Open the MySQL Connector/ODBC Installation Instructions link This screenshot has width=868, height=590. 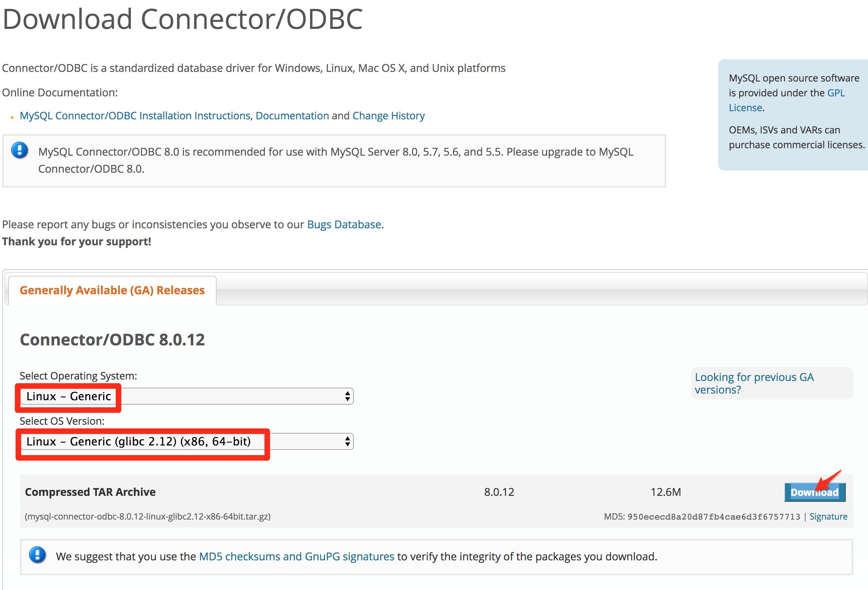click(x=135, y=116)
